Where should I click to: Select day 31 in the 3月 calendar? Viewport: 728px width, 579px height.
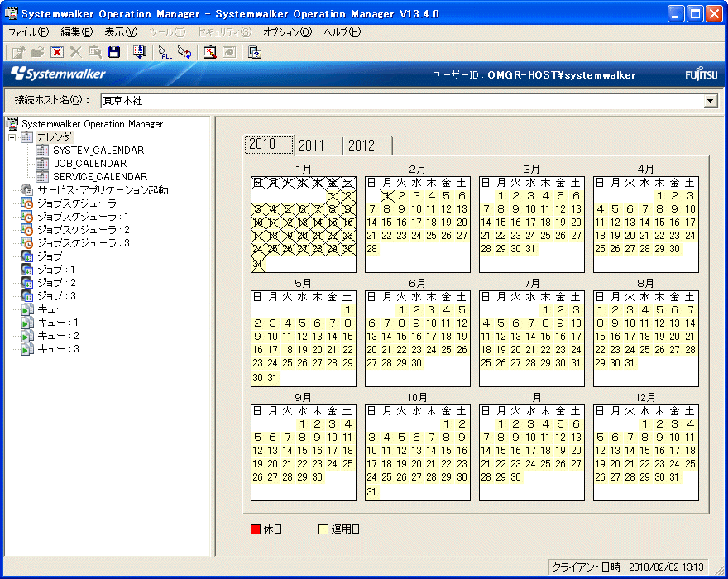point(530,249)
